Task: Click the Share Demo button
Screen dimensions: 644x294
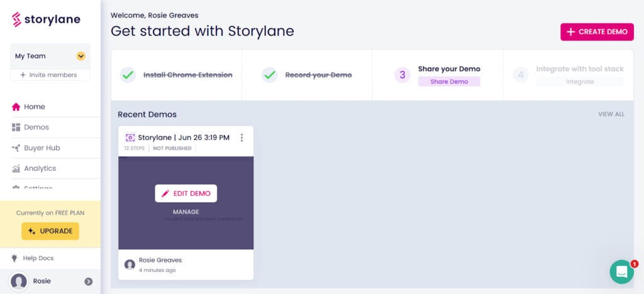Action: click(x=449, y=82)
